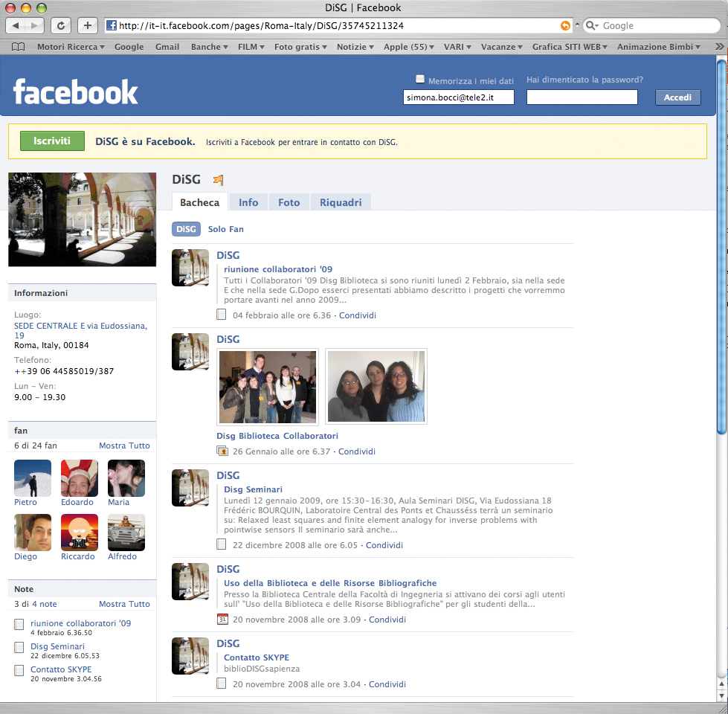Open the Disg Biblioteca Collaboratori album link
Image resolution: width=728 pixels, height=714 pixels.
pos(277,436)
